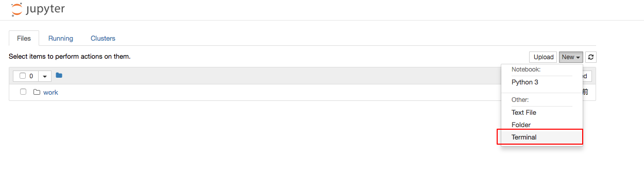This screenshot has height=192, width=644.
Task: Click the Jupyter logo
Action: pos(38,9)
